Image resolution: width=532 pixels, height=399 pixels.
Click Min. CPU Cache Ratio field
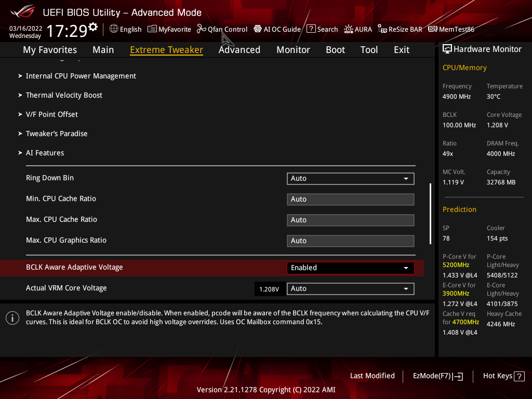pyautogui.click(x=351, y=199)
